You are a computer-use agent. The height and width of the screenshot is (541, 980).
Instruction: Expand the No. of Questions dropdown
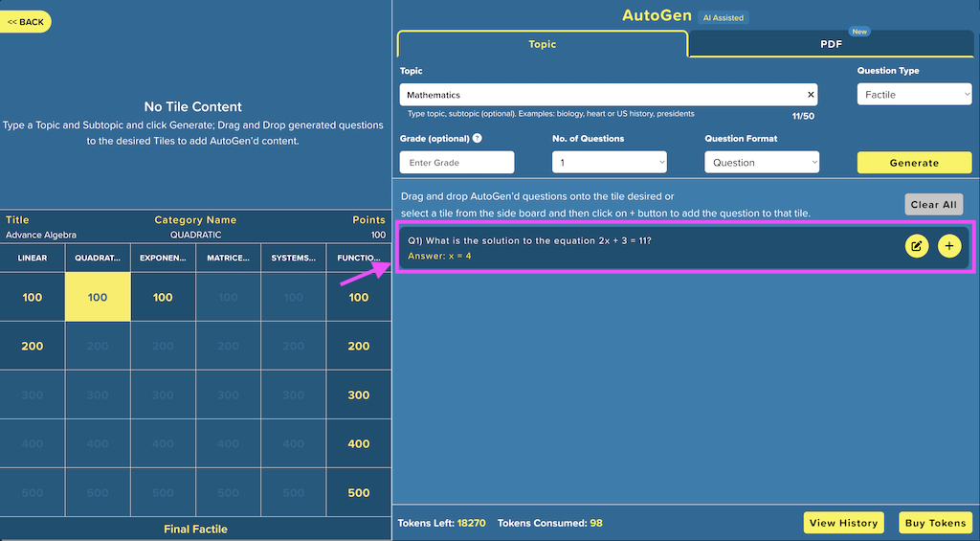[x=609, y=162]
